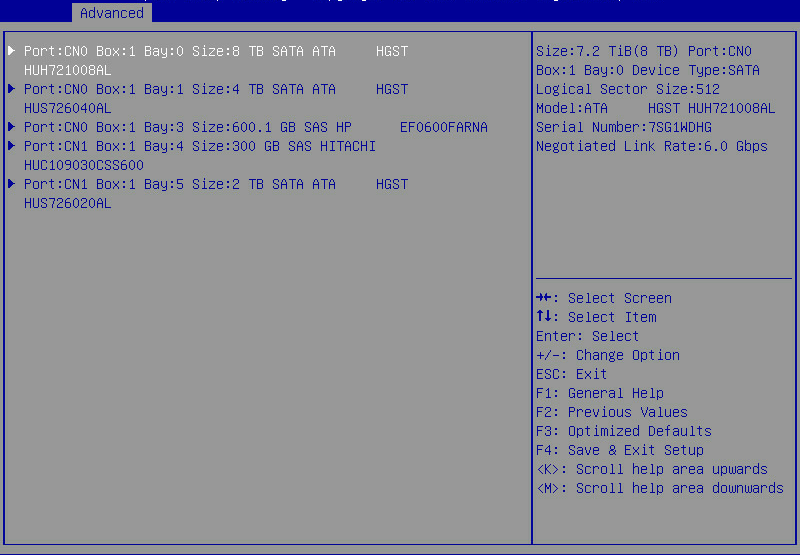Click Size:7.2 TiB(8 TB) info line

[x=643, y=51]
